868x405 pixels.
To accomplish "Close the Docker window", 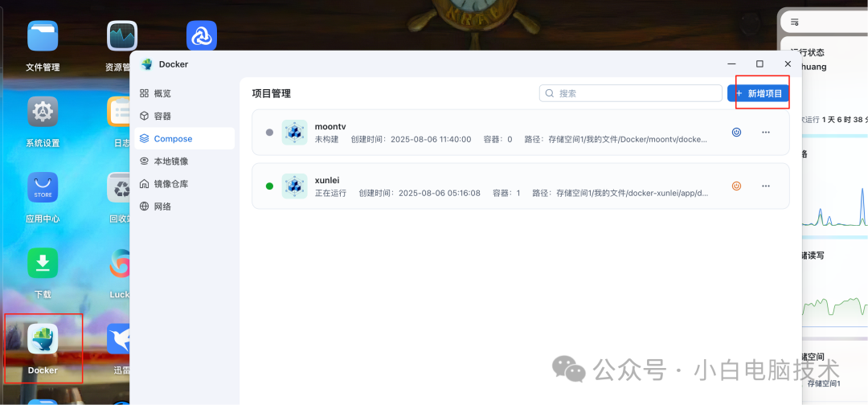I will [788, 64].
